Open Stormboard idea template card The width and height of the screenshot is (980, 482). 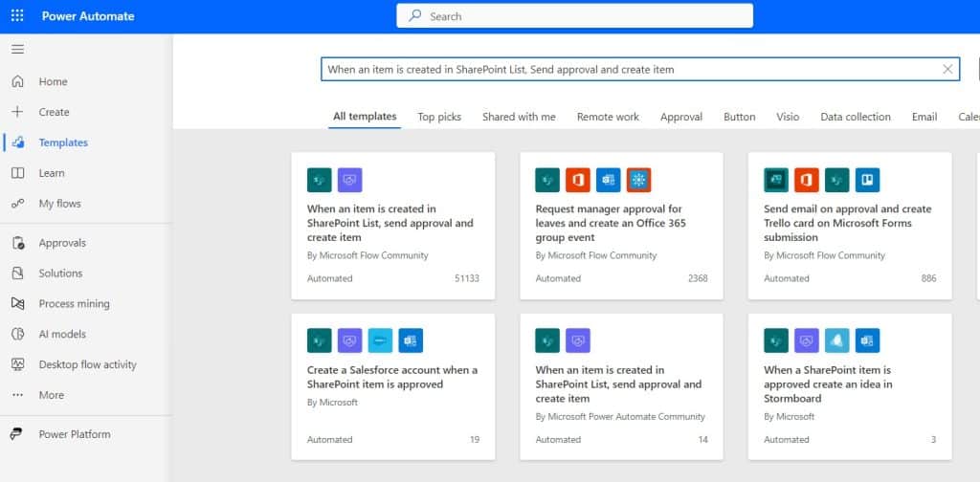[850, 387]
